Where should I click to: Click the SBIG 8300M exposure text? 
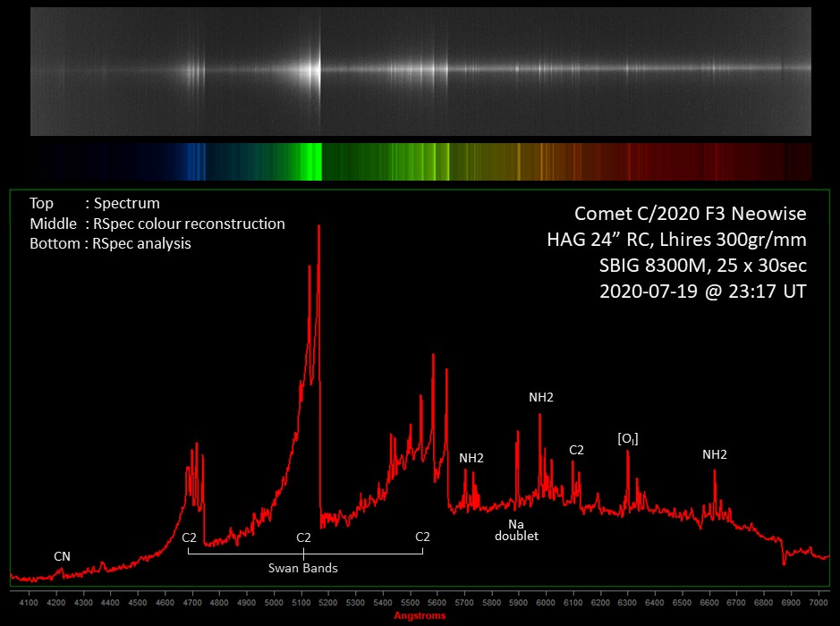click(x=690, y=266)
